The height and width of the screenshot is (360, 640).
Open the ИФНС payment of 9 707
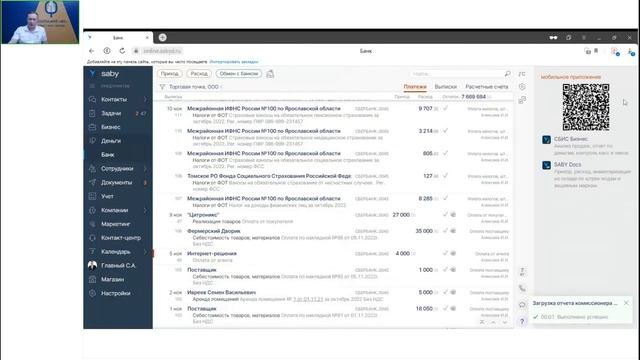coord(333,115)
